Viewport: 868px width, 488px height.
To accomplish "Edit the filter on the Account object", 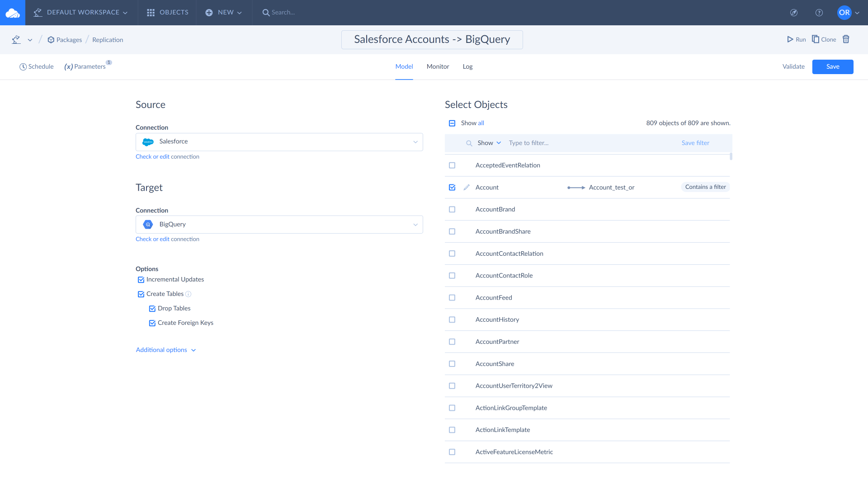I will [x=466, y=187].
